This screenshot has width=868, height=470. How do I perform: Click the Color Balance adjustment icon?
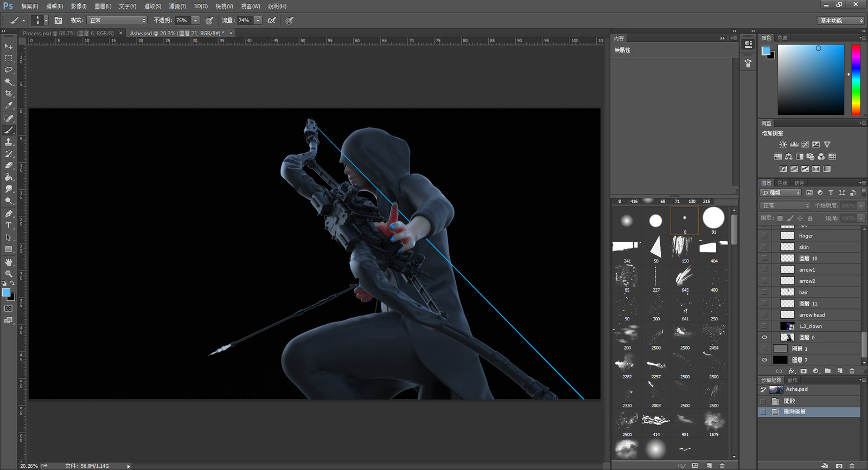(x=788, y=157)
